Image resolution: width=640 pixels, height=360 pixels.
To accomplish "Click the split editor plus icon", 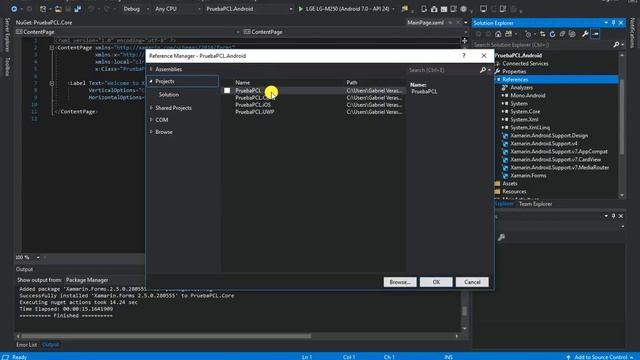I will [x=464, y=40].
